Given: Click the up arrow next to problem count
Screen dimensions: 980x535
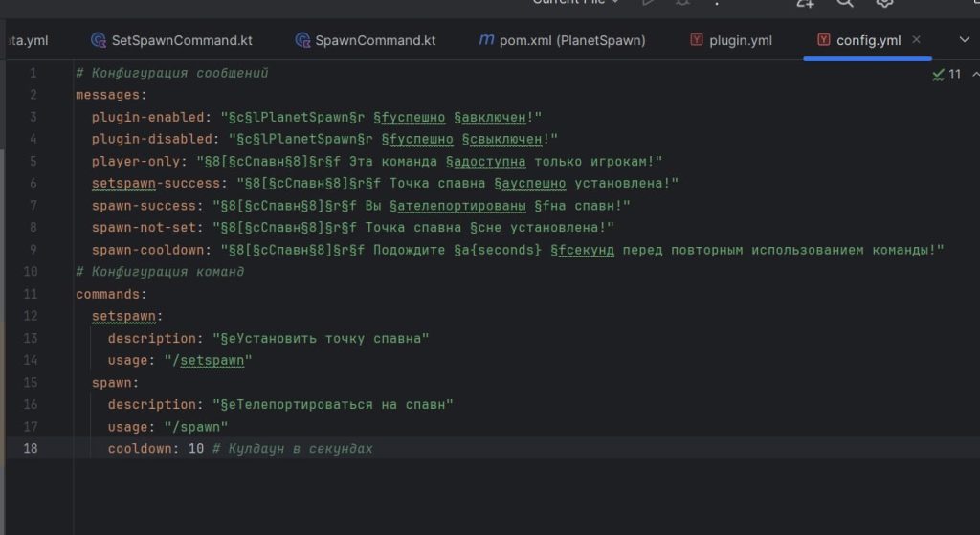Looking at the screenshot, I should (974, 74).
